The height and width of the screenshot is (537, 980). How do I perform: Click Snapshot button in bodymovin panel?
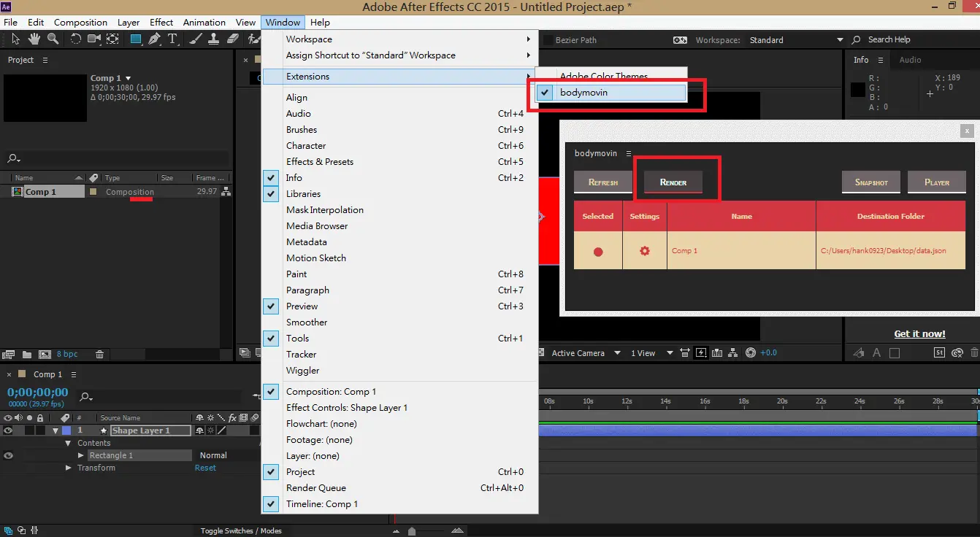pyautogui.click(x=871, y=182)
